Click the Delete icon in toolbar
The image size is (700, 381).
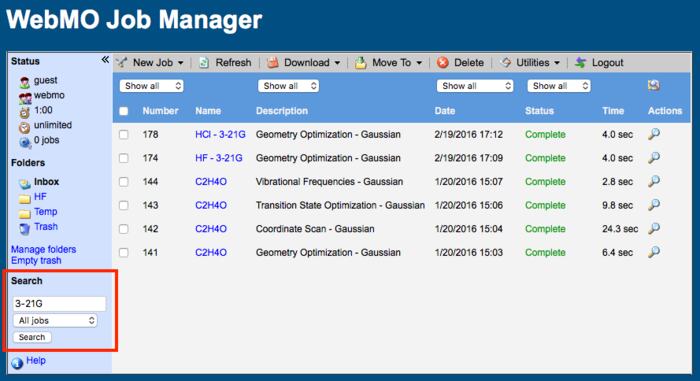pyautogui.click(x=443, y=63)
